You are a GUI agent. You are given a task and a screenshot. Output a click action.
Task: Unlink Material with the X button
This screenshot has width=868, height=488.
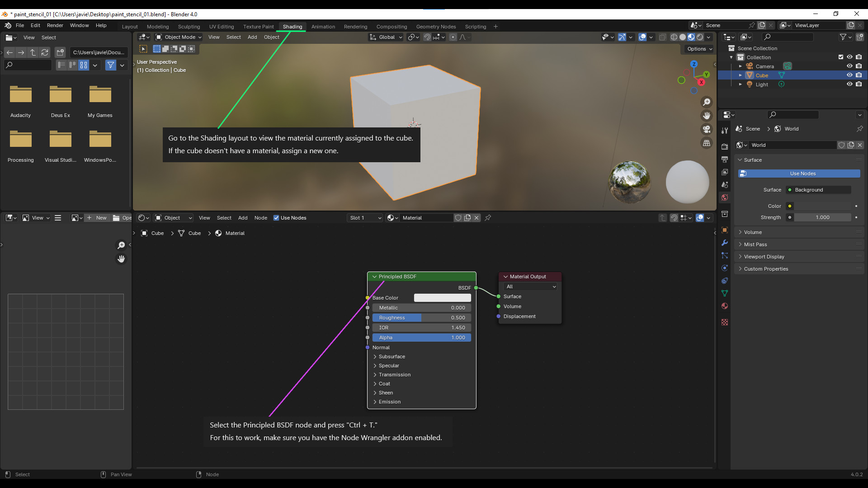click(476, 218)
